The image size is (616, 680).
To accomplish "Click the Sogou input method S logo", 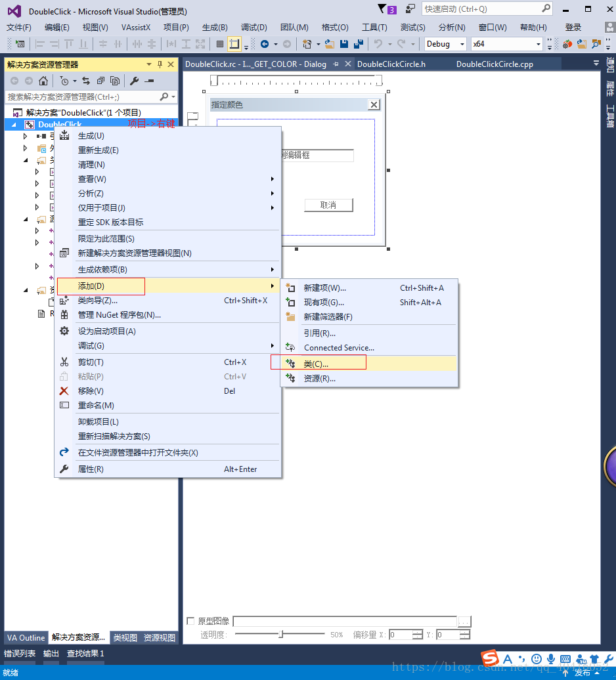I will click(490, 658).
